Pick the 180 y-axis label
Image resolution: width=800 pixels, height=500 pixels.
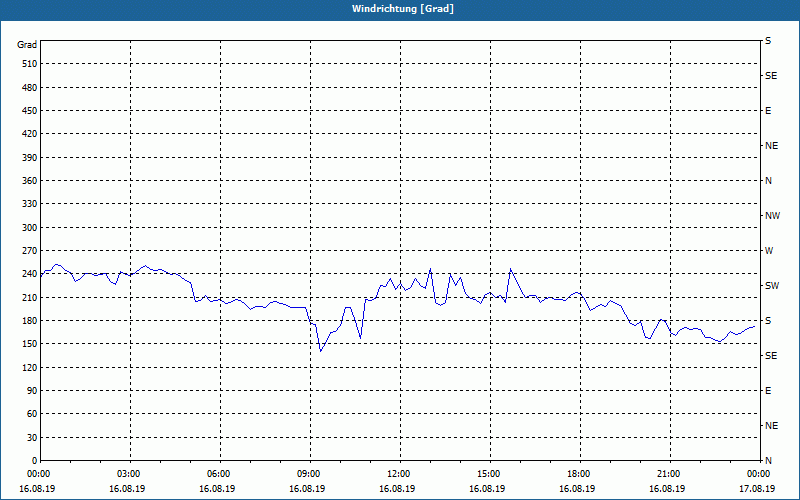coord(30,321)
